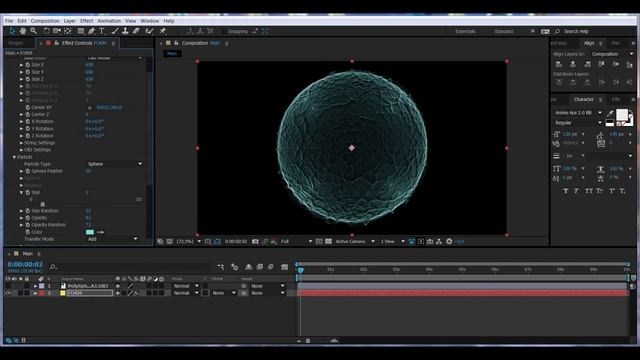This screenshot has height=360, width=640.
Task: Click the current timecode 0:00:00:02
Action: point(25,265)
